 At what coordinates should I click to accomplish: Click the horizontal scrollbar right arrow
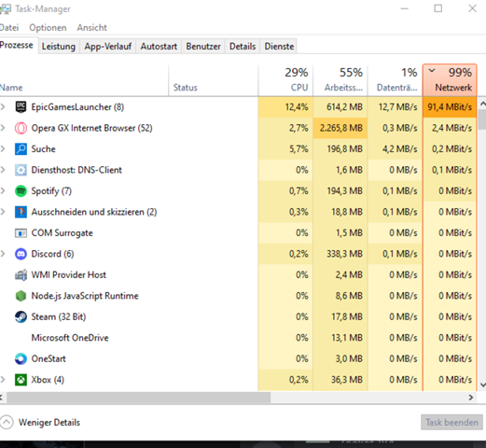pos(471,398)
